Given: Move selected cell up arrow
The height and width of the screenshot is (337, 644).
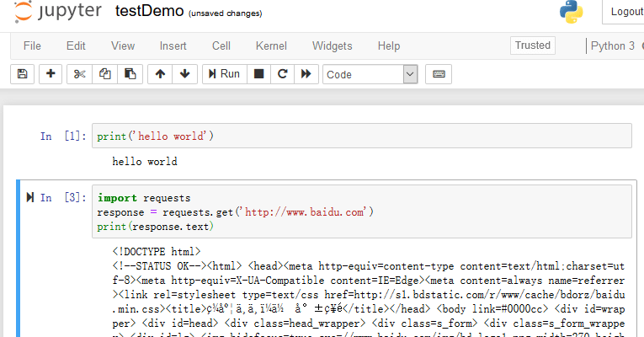Looking at the screenshot, I should [x=160, y=74].
